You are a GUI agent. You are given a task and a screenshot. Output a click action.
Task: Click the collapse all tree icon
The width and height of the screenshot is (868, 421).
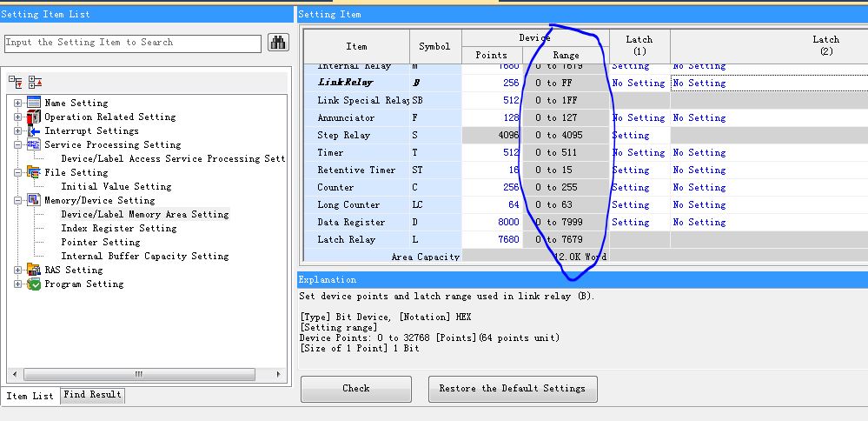pyautogui.click(x=35, y=82)
